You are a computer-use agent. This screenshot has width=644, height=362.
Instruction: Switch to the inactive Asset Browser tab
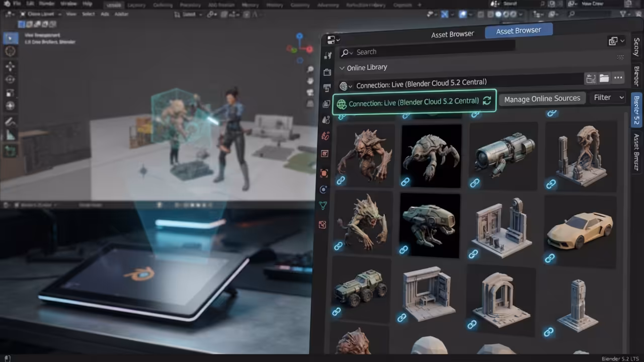click(452, 34)
